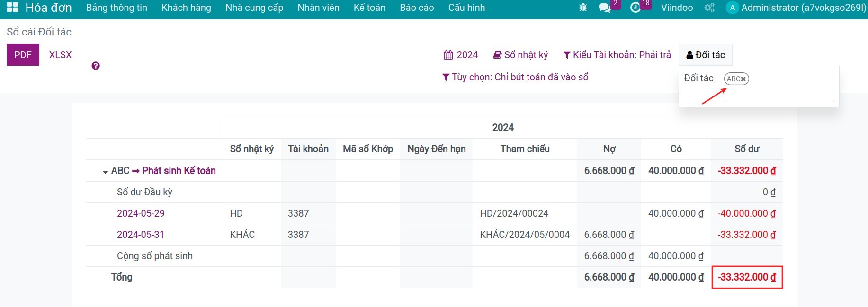Open the apps grid home icon
The width and height of the screenshot is (868, 307).
[x=12, y=8]
